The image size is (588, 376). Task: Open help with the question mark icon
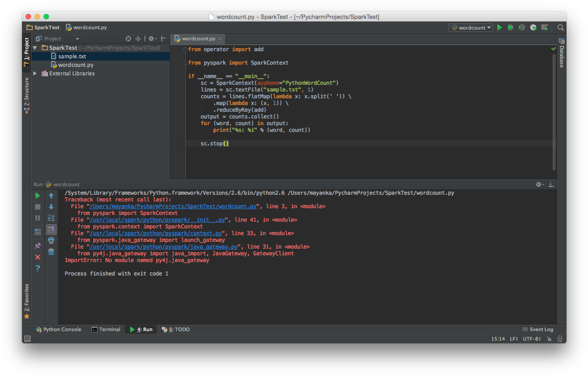tap(38, 268)
